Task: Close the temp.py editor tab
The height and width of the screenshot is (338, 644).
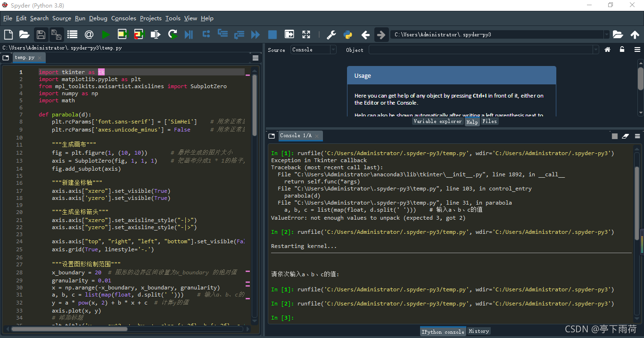Action: pos(40,58)
